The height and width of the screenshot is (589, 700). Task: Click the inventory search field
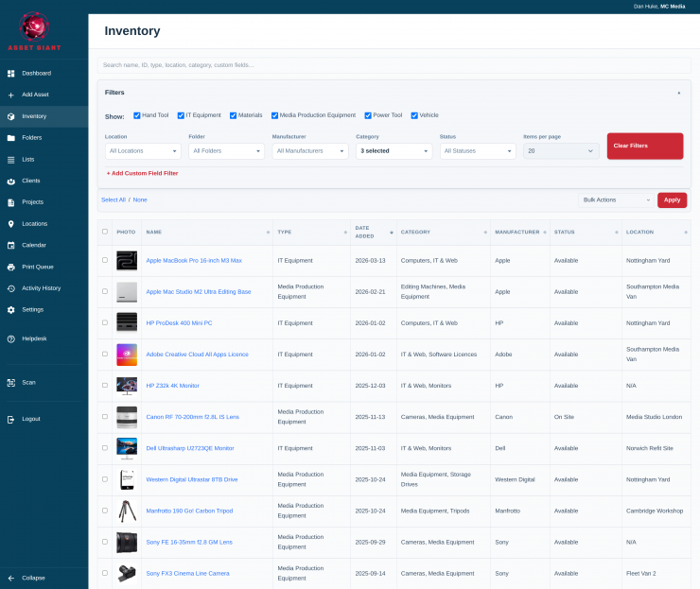(x=394, y=65)
